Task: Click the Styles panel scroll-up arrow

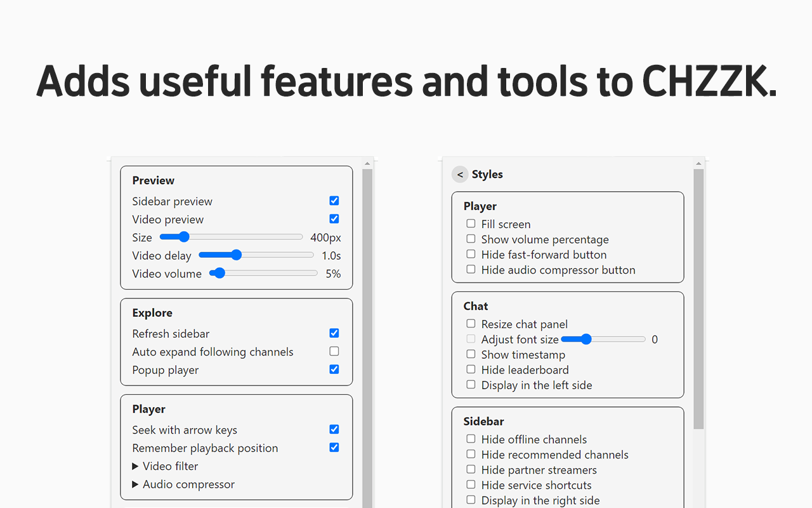Action: click(698, 163)
